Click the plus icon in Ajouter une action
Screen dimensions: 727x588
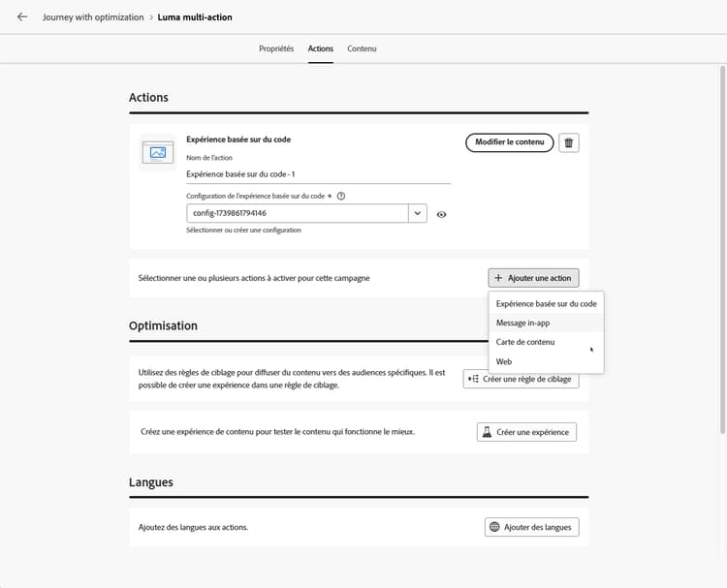[x=498, y=278]
